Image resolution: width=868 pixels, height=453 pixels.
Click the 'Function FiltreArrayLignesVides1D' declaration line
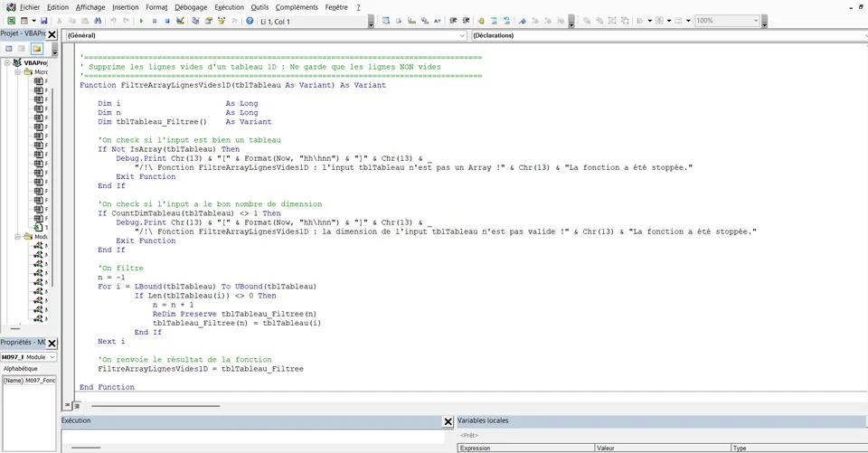pos(232,85)
